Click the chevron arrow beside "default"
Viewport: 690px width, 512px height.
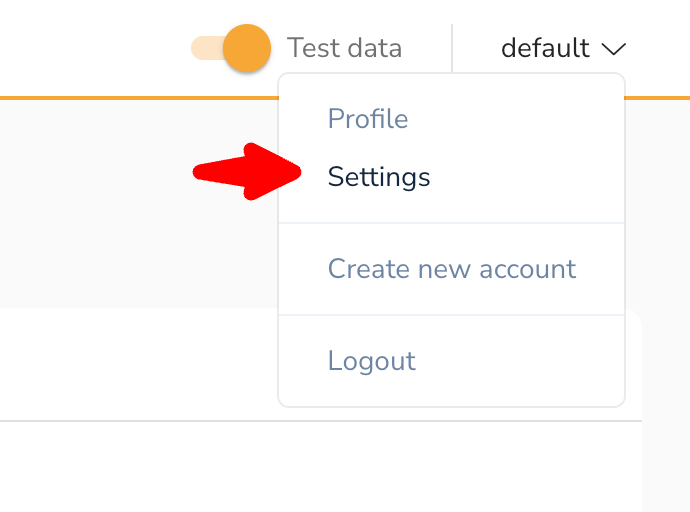[614, 48]
